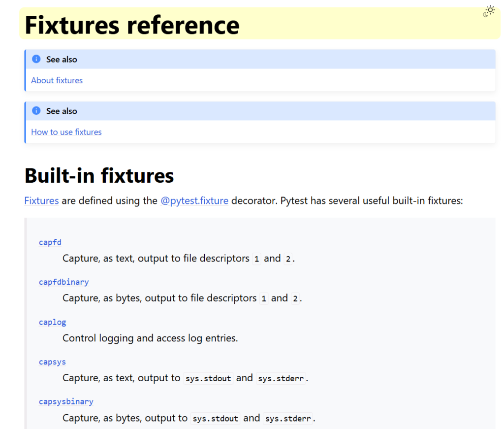Click the first See also title above About fixtures
This screenshot has width=504, height=429.
point(62,60)
